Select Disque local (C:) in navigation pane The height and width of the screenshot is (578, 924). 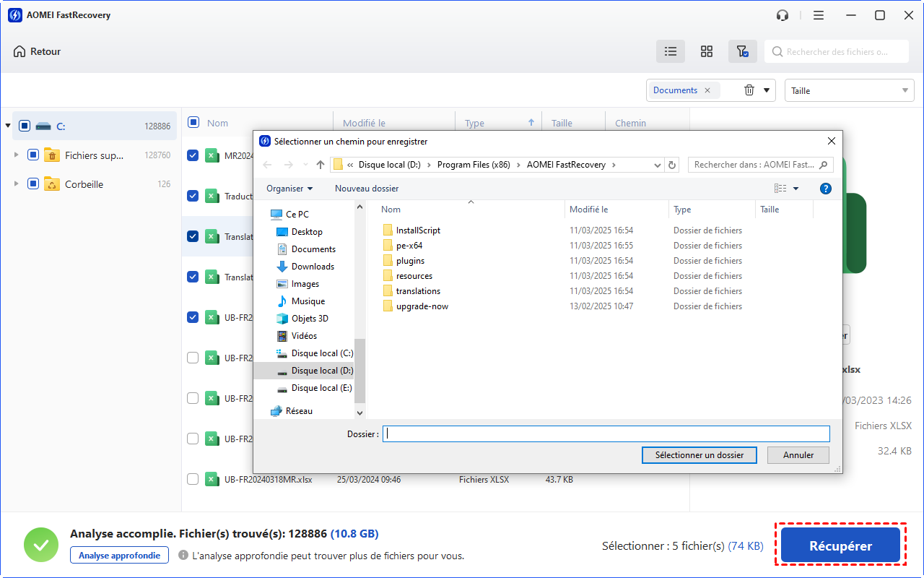coord(322,353)
